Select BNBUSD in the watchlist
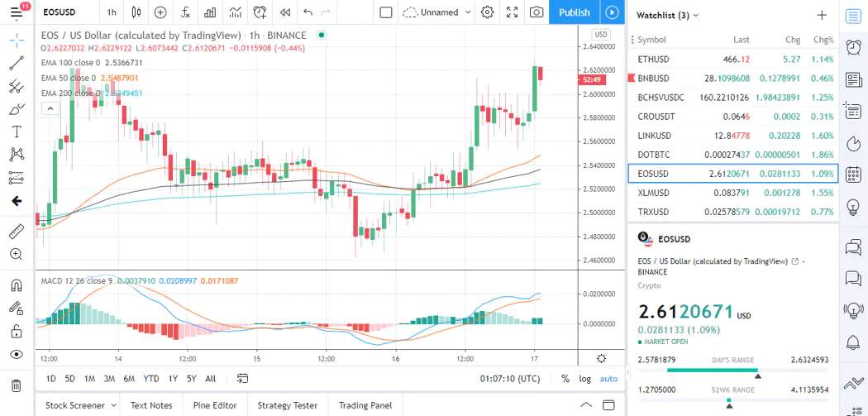This screenshot has width=868, height=416. coord(733,78)
